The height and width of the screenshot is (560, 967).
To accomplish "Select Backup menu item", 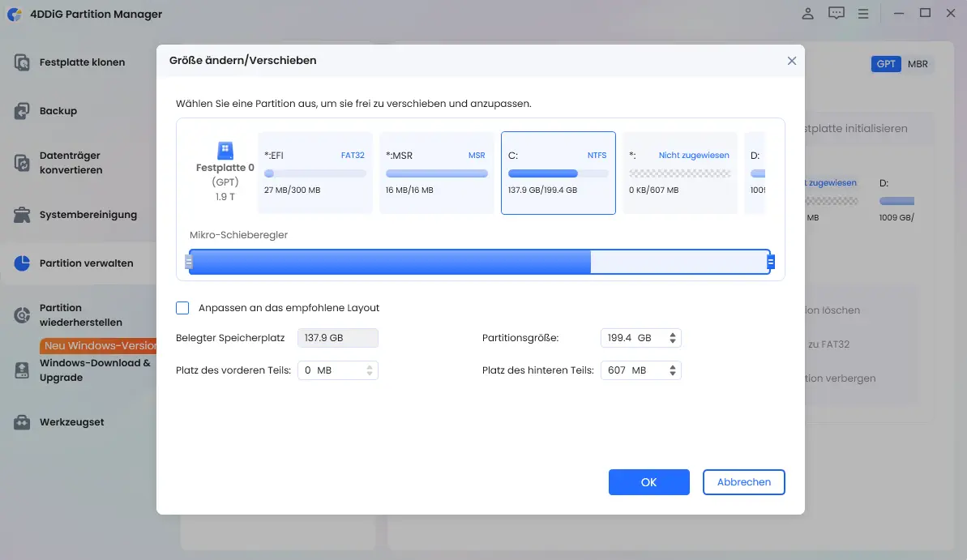I will (58, 111).
